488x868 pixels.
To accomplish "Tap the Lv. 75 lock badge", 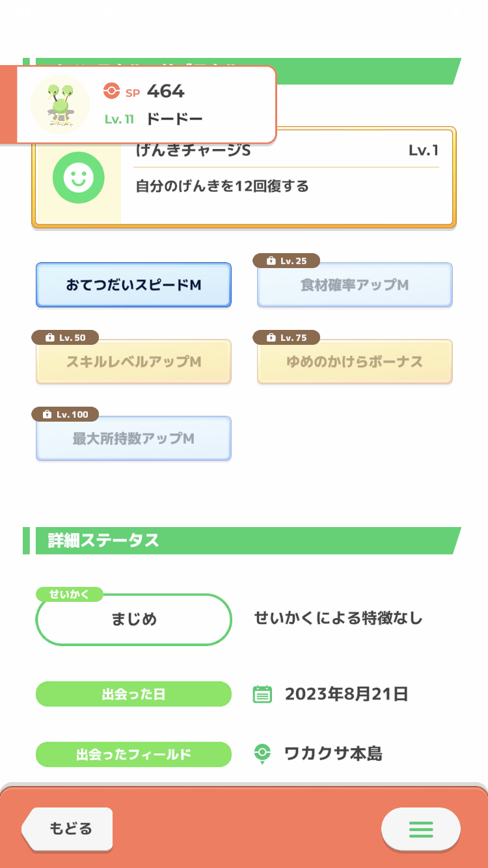I will point(286,338).
